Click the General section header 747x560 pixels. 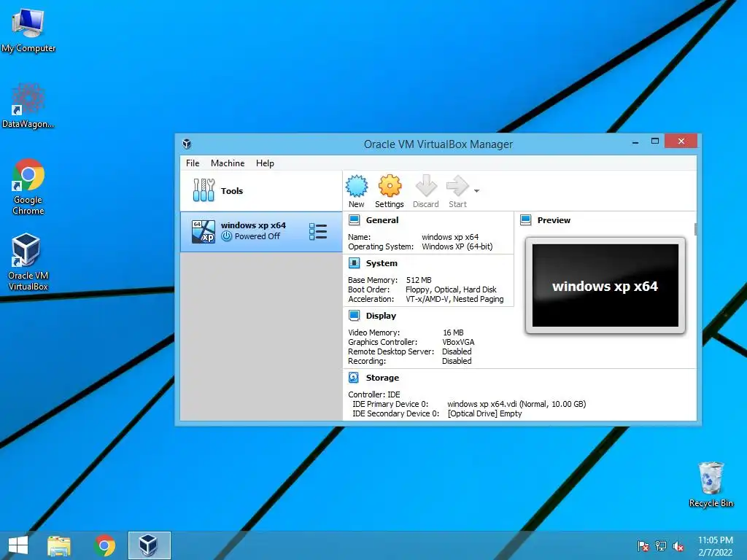[x=382, y=220]
